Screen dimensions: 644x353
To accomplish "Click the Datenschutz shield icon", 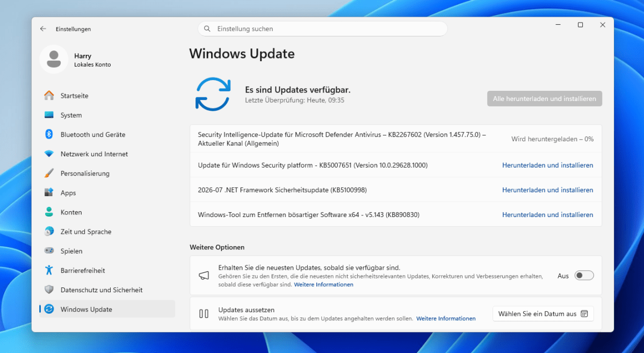I will click(49, 290).
